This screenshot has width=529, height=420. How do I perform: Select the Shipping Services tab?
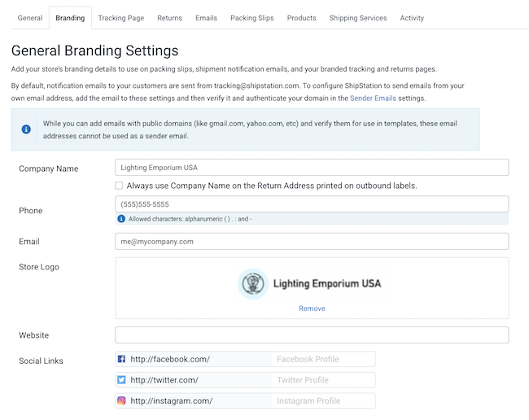[358, 18]
